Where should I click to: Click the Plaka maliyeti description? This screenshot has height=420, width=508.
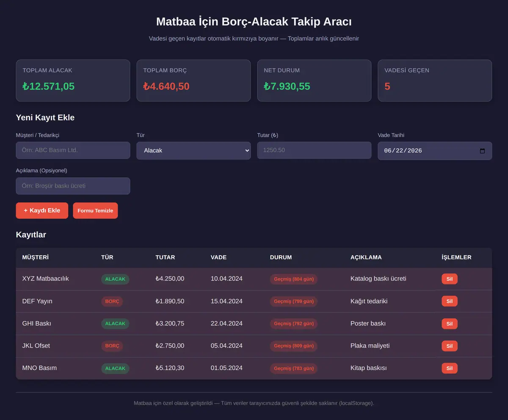tap(370, 346)
